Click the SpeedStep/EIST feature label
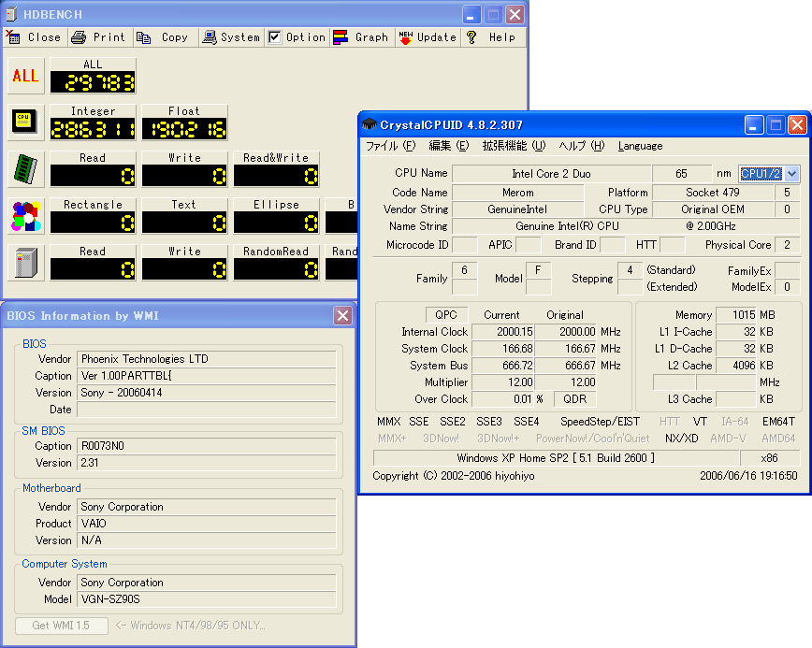Image resolution: width=812 pixels, height=648 pixels. pos(601,422)
